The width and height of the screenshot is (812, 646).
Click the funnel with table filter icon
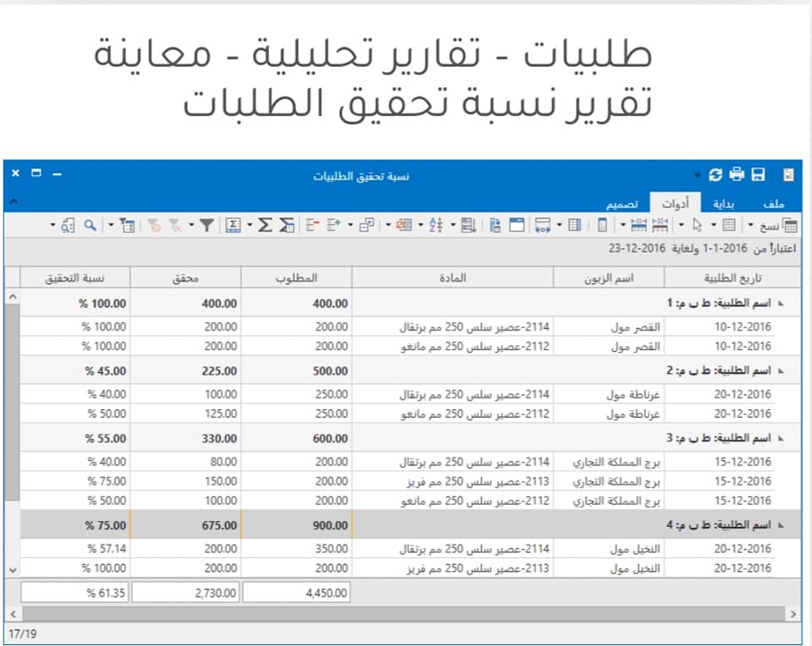[127, 225]
